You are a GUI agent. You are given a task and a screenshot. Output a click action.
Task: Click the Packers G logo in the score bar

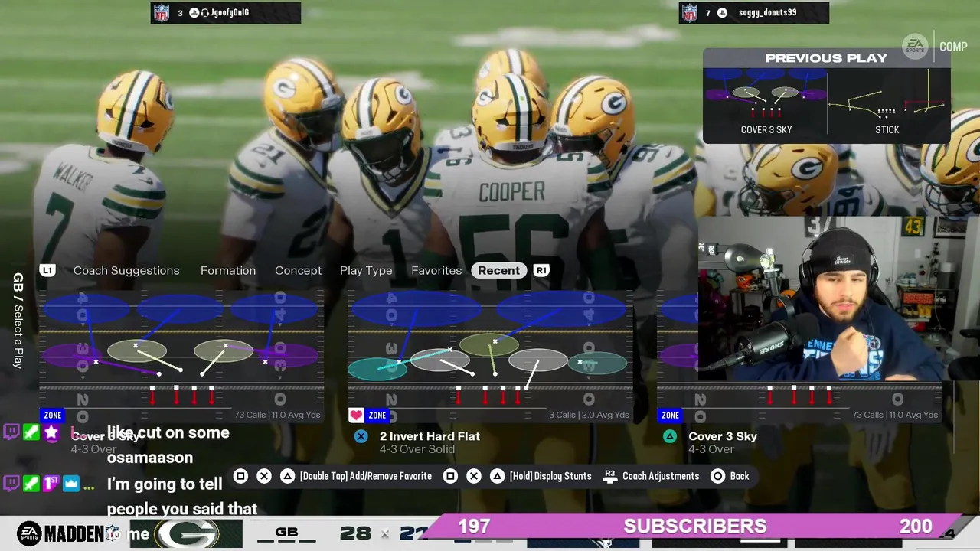point(188,533)
